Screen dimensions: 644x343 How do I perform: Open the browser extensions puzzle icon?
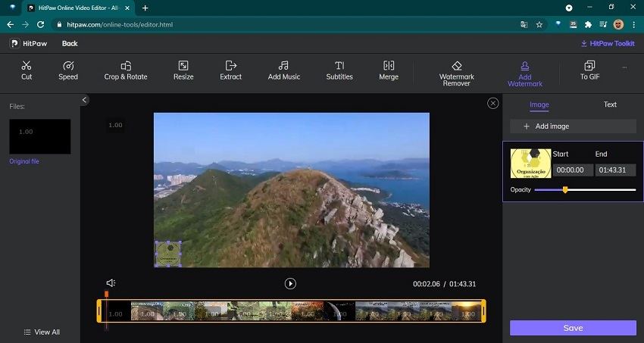point(588,25)
